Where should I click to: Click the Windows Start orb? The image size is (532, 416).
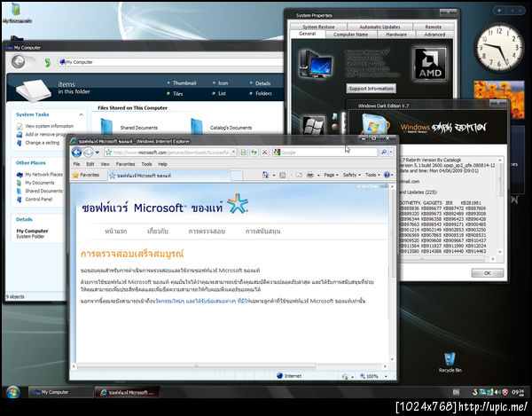point(13,393)
